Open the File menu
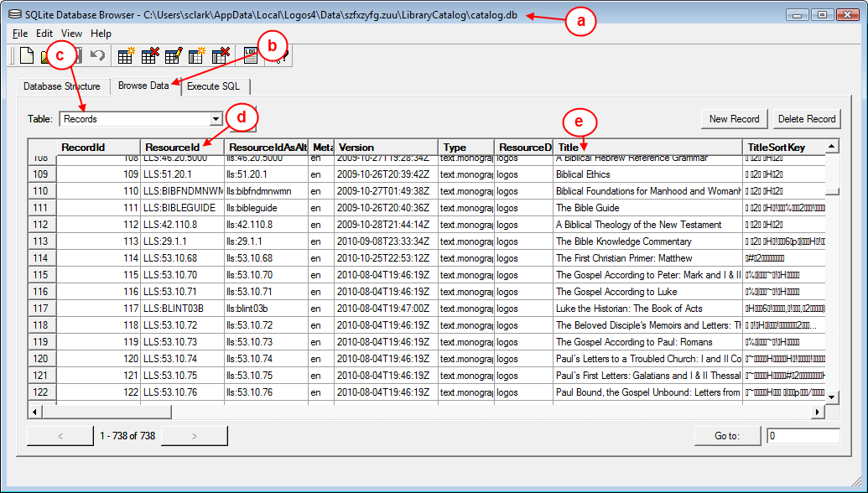The width and height of the screenshot is (868, 493). pyautogui.click(x=20, y=34)
